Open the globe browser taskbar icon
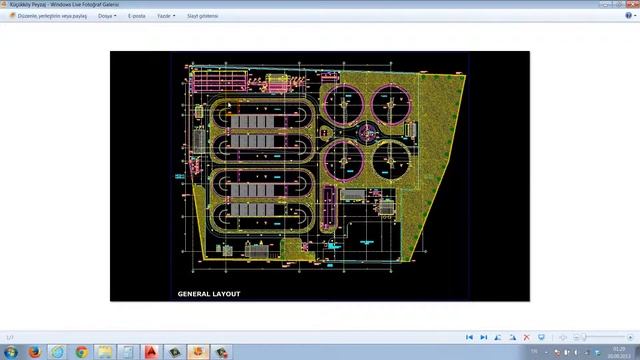The width and height of the screenshot is (640, 360). pyautogui.click(x=58, y=352)
